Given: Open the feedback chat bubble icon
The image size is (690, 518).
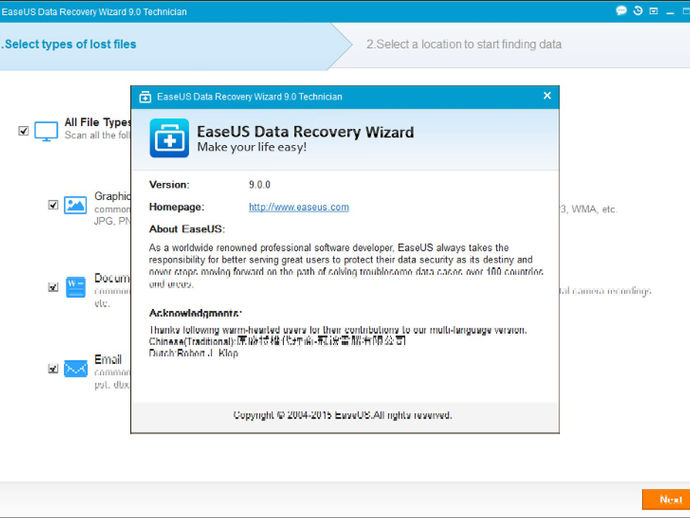Looking at the screenshot, I should pyautogui.click(x=621, y=11).
